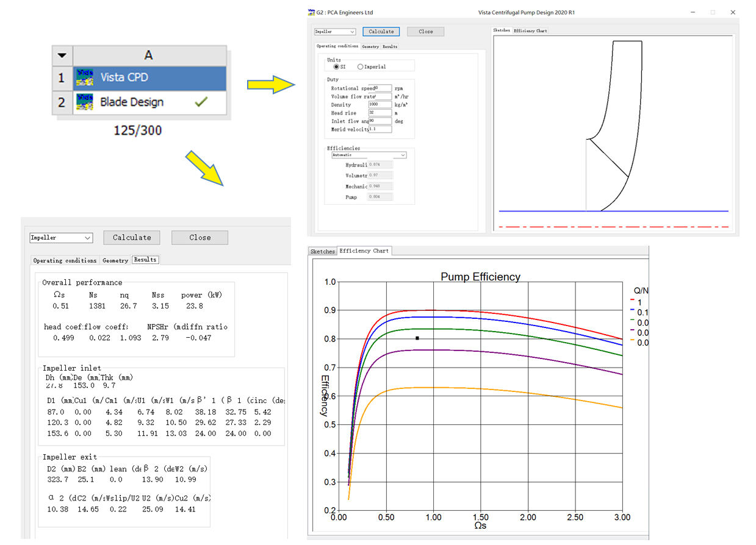
Task: Open the Efficiency Chart tab above the sketch
Action: pos(530,30)
